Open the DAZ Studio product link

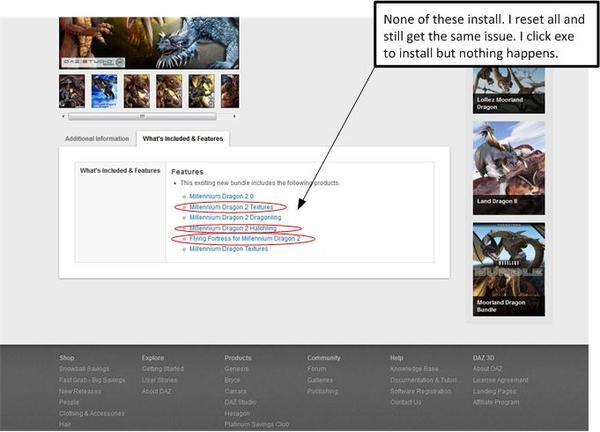240,402
